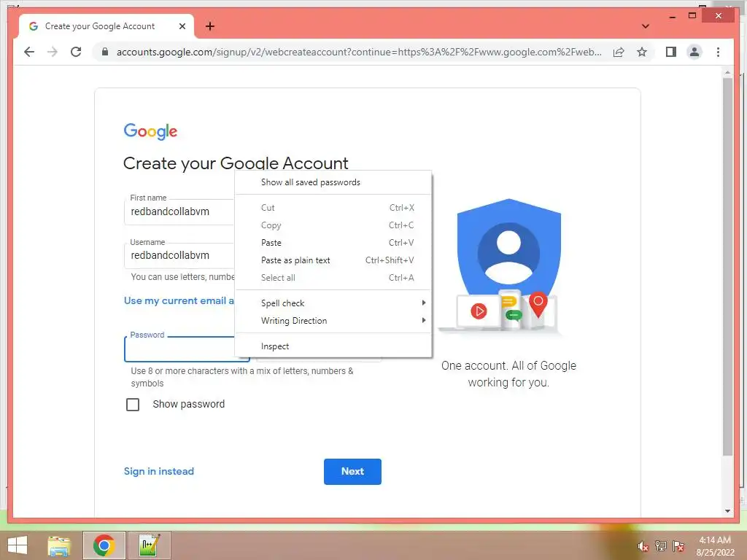Image resolution: width=747 pixels, height=560 pixels.
Task: Choose Show all saved passwords
Action: [333, 182]
